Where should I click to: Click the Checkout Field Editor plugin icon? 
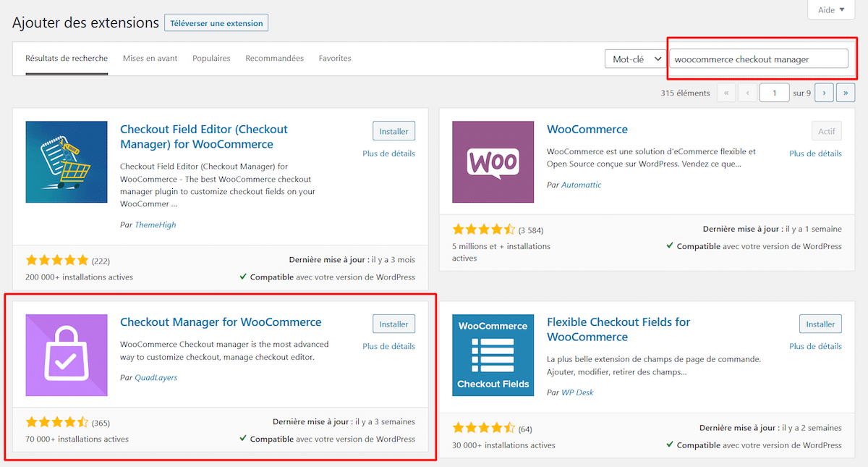click(67, 162)
